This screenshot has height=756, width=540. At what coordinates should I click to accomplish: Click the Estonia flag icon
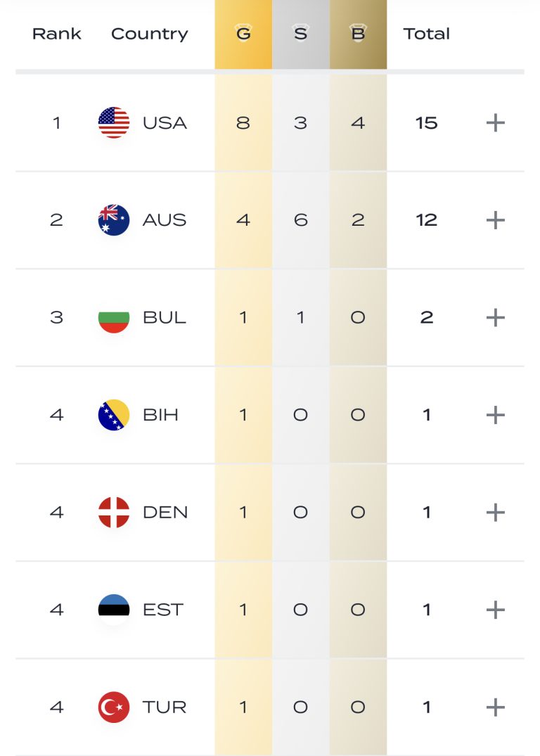pyautogui.click(x=114, y=609)
